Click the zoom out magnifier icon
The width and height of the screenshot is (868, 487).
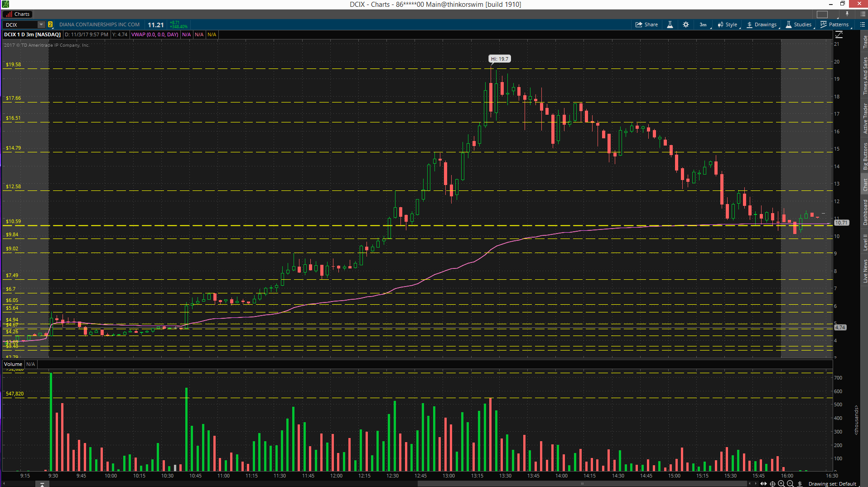click(x=791, y=483)
